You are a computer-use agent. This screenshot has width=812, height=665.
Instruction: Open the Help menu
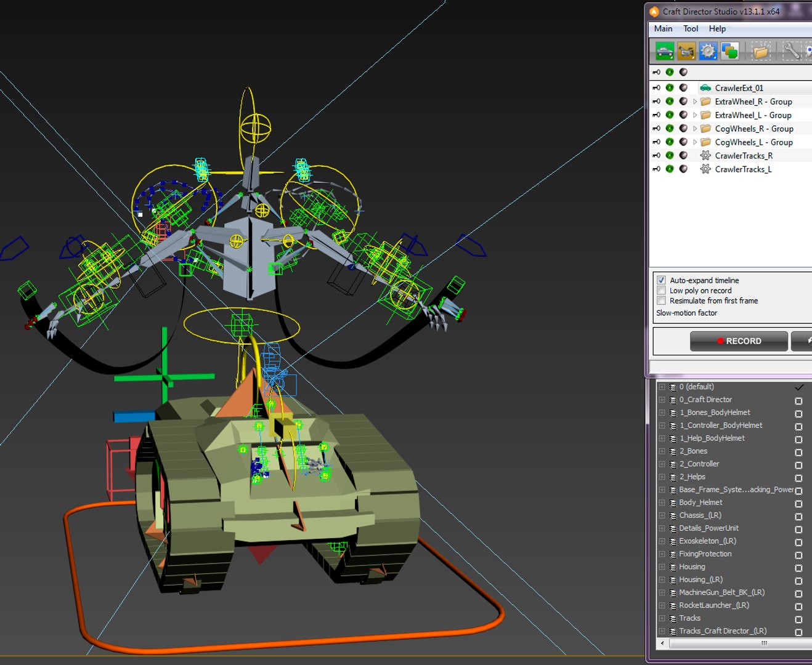pyautogui.click(x=717, y=28)
